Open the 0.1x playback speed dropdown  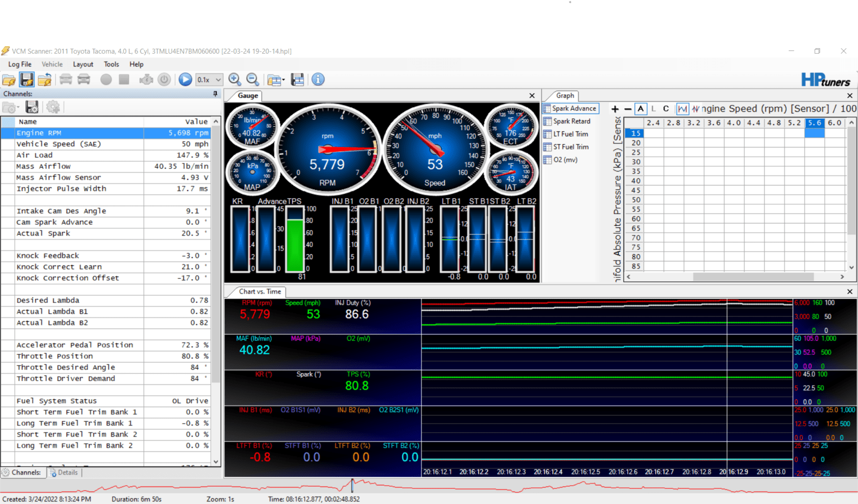209,80
